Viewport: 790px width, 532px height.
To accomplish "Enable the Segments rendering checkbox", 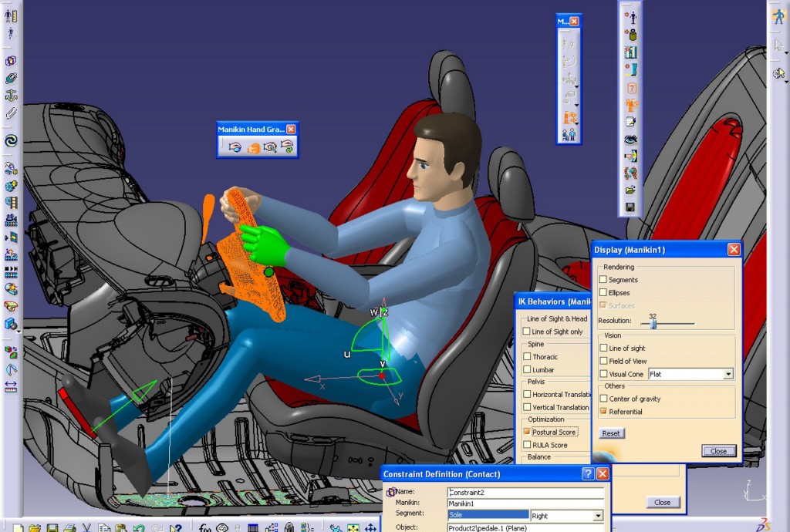I will (x=603, y=280).
